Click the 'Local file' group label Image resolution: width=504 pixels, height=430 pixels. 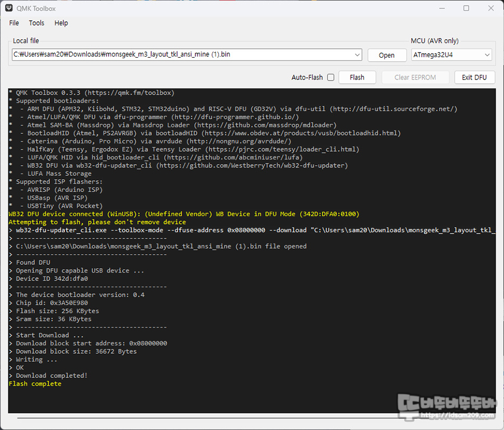[x=26, y=41]
